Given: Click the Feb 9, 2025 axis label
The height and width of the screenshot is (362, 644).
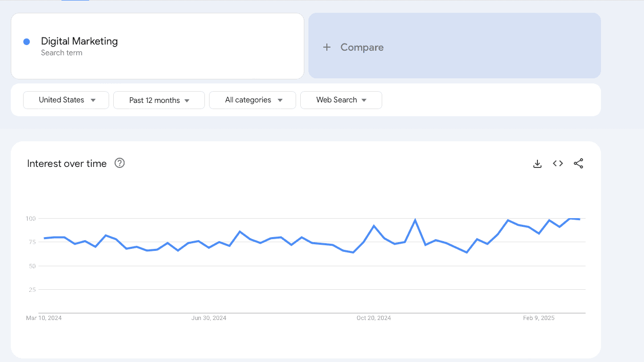Looking at the screenshot, I should click(538, 318).
